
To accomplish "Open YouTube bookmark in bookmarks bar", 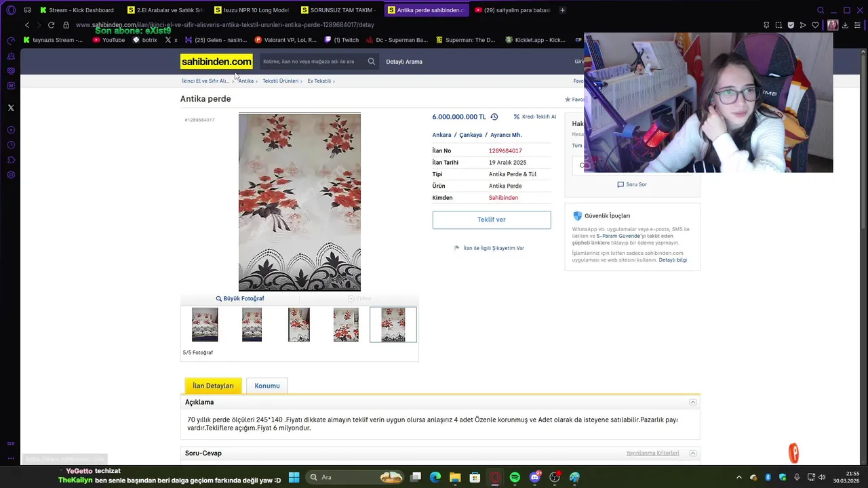I will pos(108,40).
